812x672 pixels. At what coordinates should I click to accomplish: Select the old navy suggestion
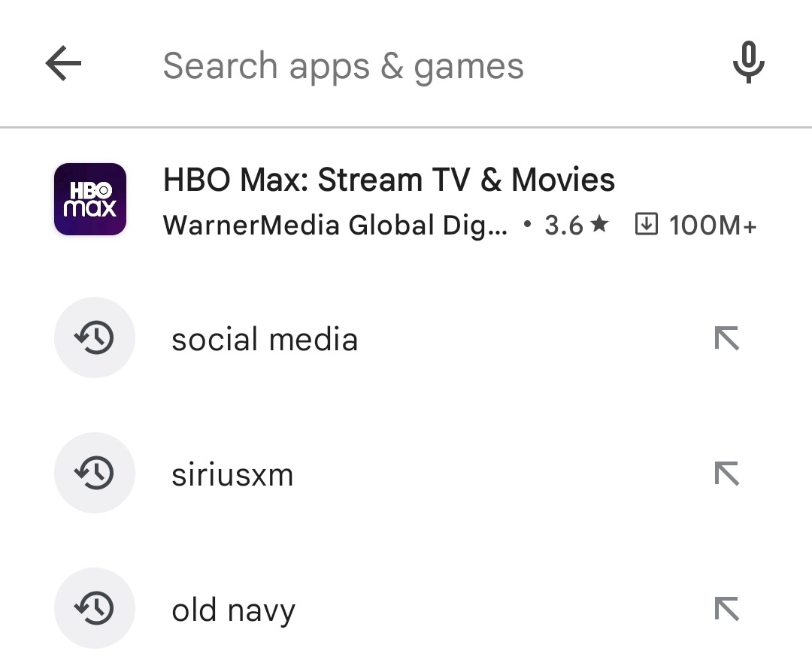tap(232, 608)
